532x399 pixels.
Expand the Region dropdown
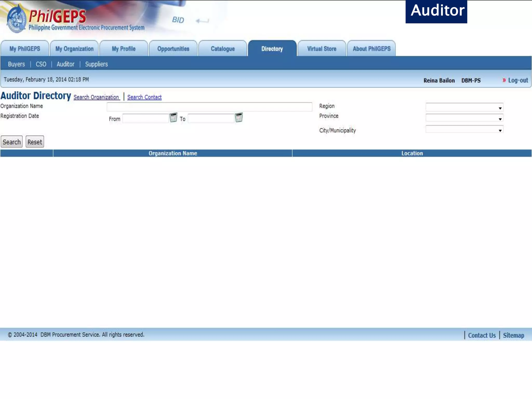pyautogui.click(x=464, y=107)
